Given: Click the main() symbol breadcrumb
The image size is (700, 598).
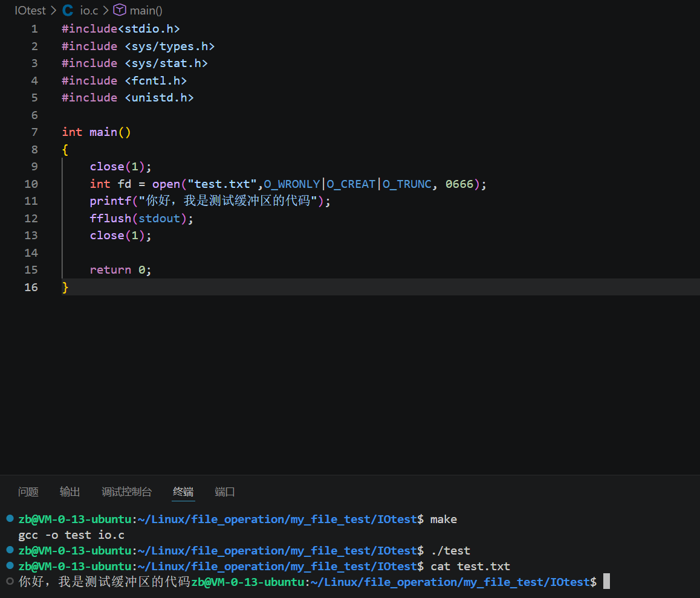Looking at the screenshot, I should click(146, 10).
